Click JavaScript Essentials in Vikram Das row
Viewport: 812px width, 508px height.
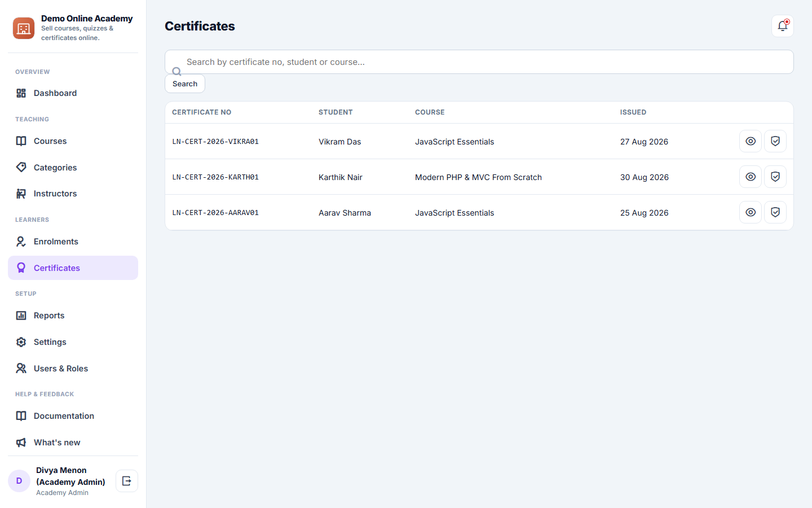pos(454,142)
